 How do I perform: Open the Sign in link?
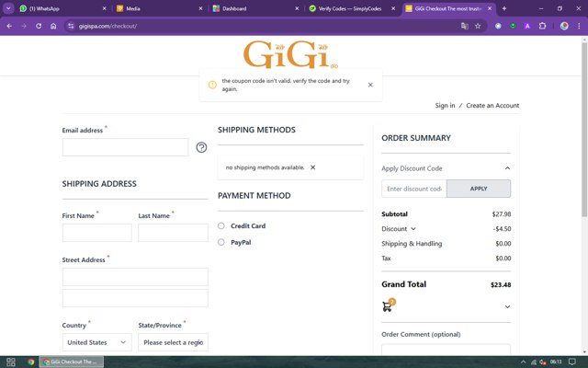(445, 106)
